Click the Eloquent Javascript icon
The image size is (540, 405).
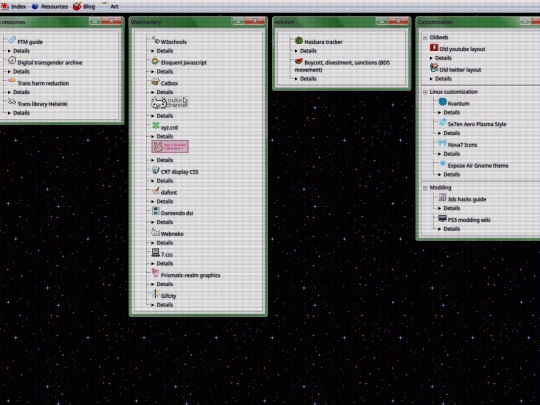155,61
